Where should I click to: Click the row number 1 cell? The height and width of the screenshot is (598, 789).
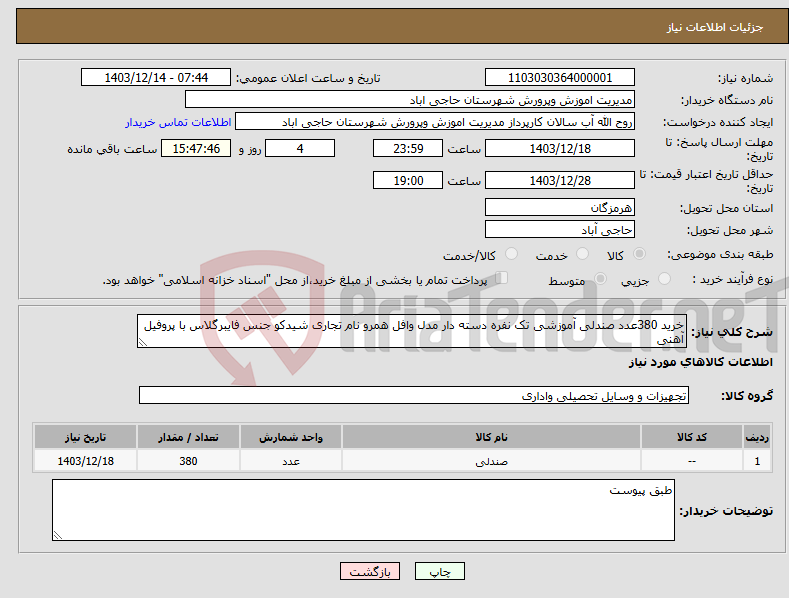click(x=757, y=461)
